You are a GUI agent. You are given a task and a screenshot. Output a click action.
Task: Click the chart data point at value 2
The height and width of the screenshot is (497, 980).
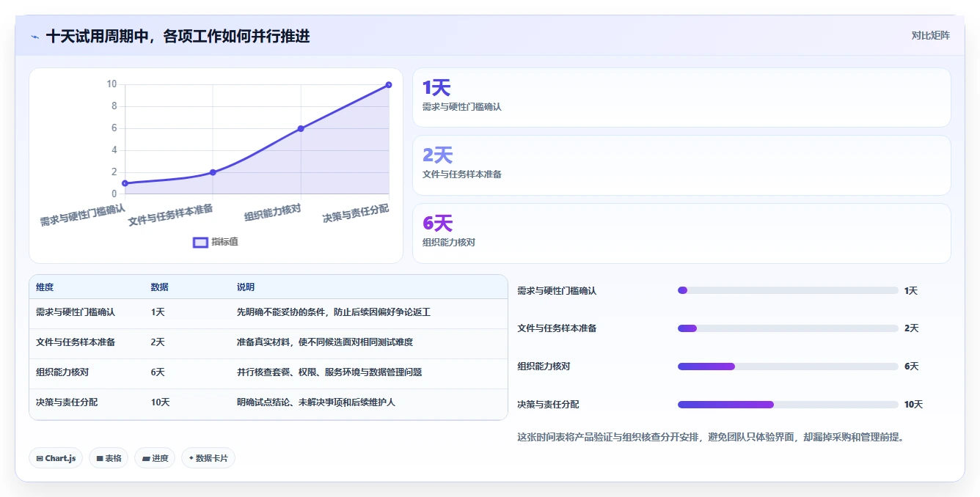pyautogui.click(x=213, y=172)
